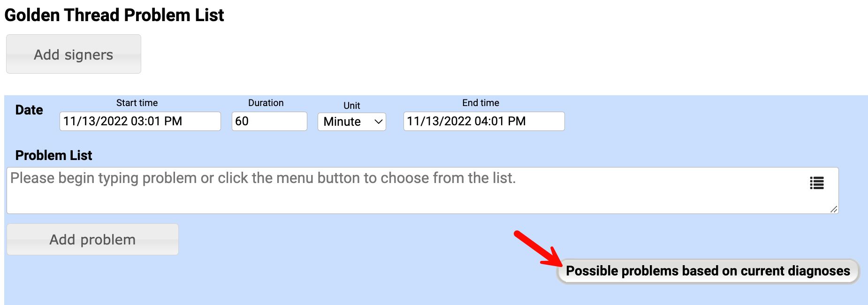This screenshot has width=868, height=305.
Task: Click into the Duration field showing 60
Action: pos(269,121)
